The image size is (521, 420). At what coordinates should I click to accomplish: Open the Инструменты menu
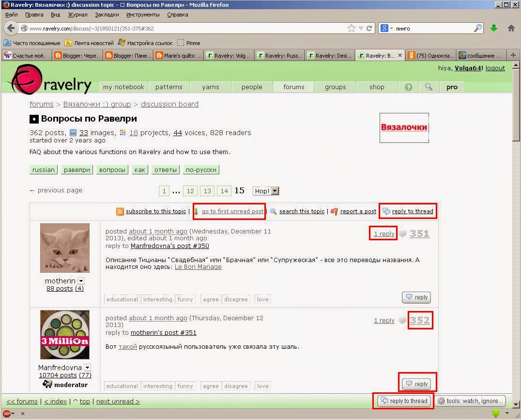[x=143, y=15]
